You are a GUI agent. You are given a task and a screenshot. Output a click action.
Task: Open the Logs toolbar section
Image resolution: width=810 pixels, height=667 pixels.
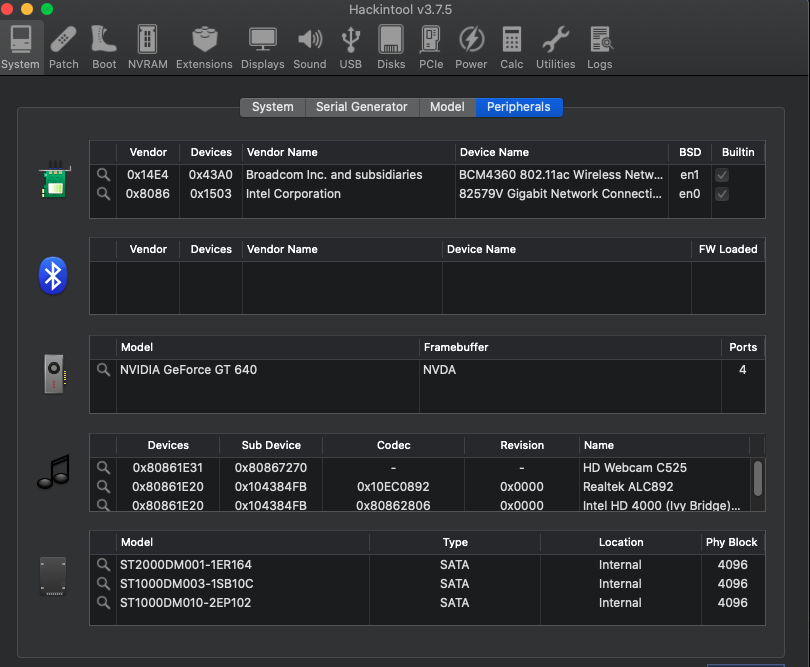(600, 48)
